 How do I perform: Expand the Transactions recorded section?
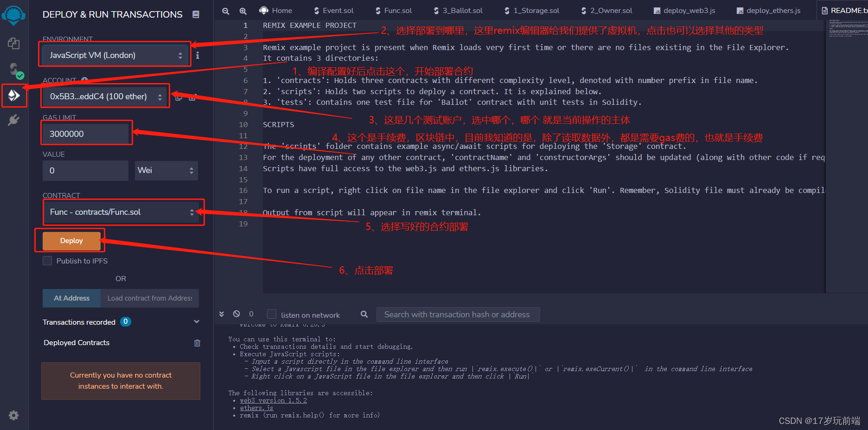(197, 321)
